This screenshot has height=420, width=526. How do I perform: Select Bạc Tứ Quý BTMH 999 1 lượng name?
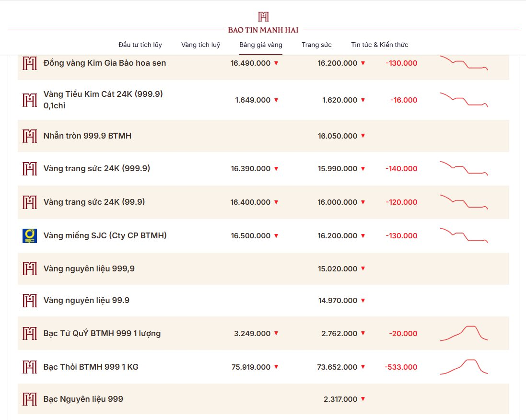[x=102, y=333]
